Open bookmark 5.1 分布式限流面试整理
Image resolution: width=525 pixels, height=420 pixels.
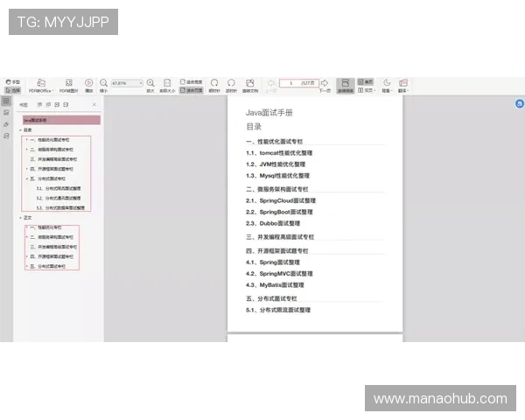(59, 188)
